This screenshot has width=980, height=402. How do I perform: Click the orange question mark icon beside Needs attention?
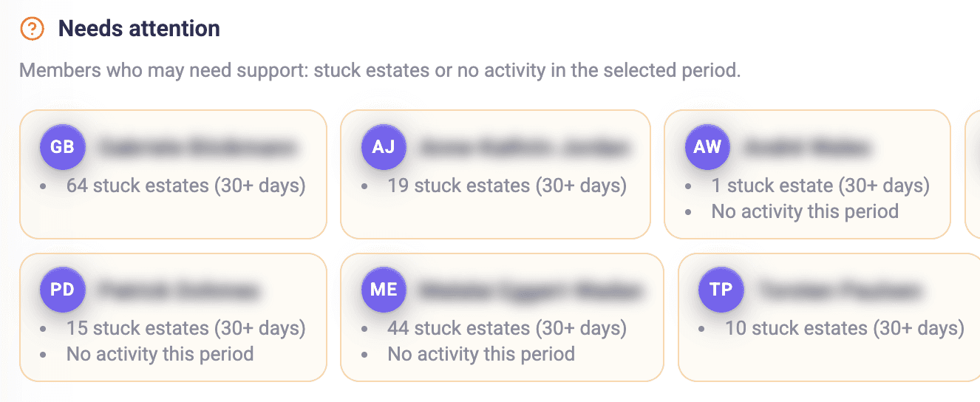32,30
